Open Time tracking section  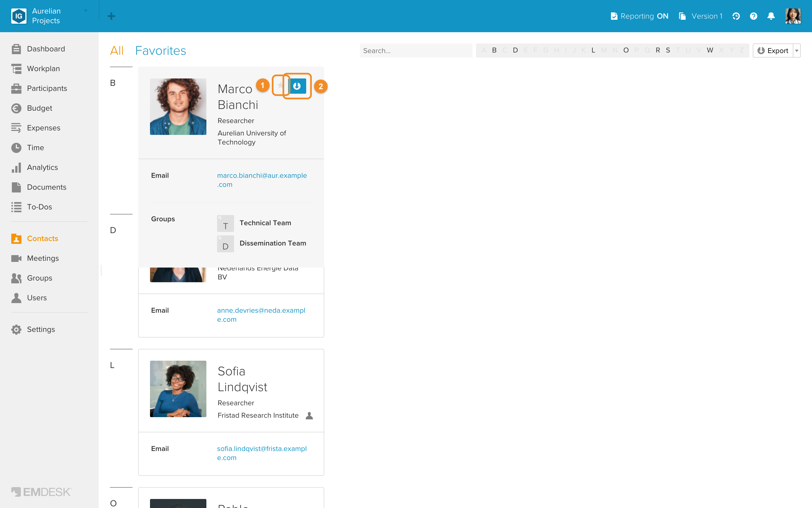click(x=28, y=148)
